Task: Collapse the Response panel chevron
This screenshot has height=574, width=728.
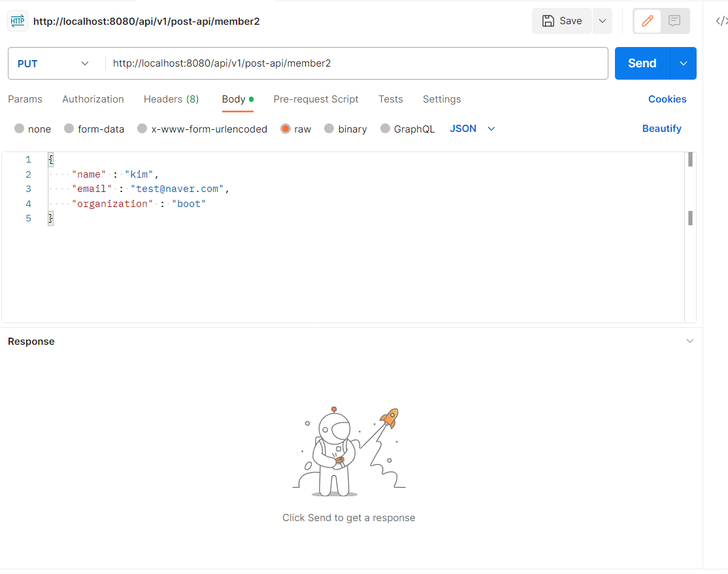Action: tap(690, 341)
